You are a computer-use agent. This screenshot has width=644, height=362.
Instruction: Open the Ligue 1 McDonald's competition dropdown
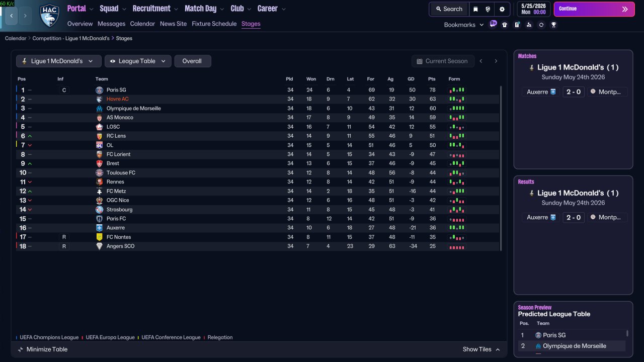[59, 61]
